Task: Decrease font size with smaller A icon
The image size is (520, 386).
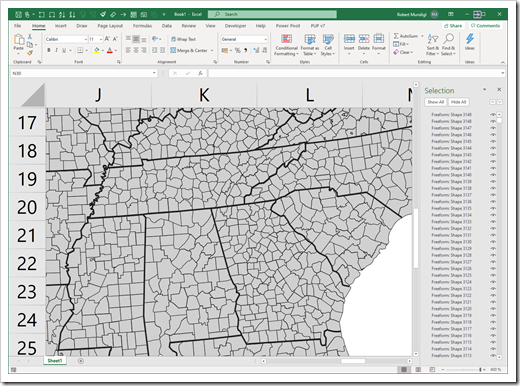Action: [x=115, y=39]
